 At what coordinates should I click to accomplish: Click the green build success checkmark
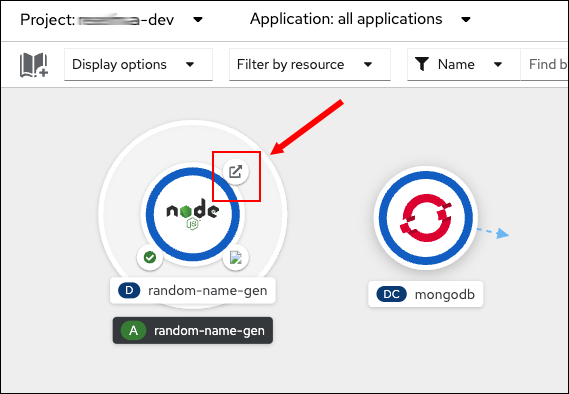pos(150,257)
